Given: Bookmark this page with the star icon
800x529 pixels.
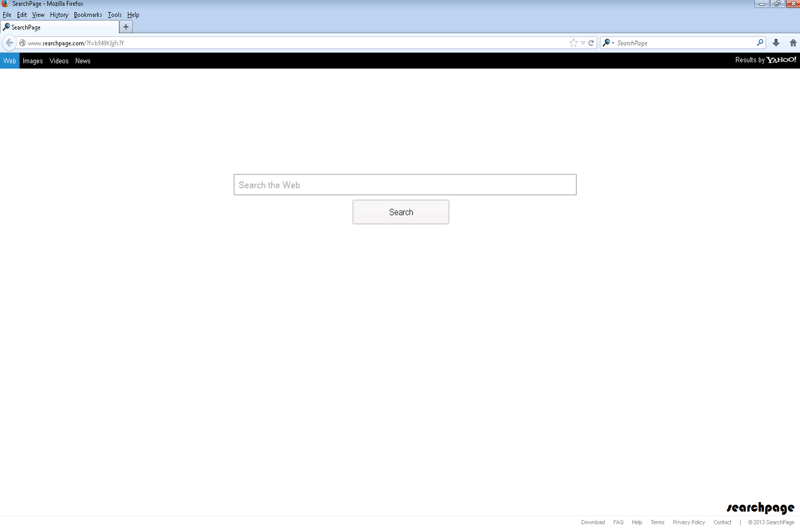Looking at the screenshot, I should pos(573,43).
